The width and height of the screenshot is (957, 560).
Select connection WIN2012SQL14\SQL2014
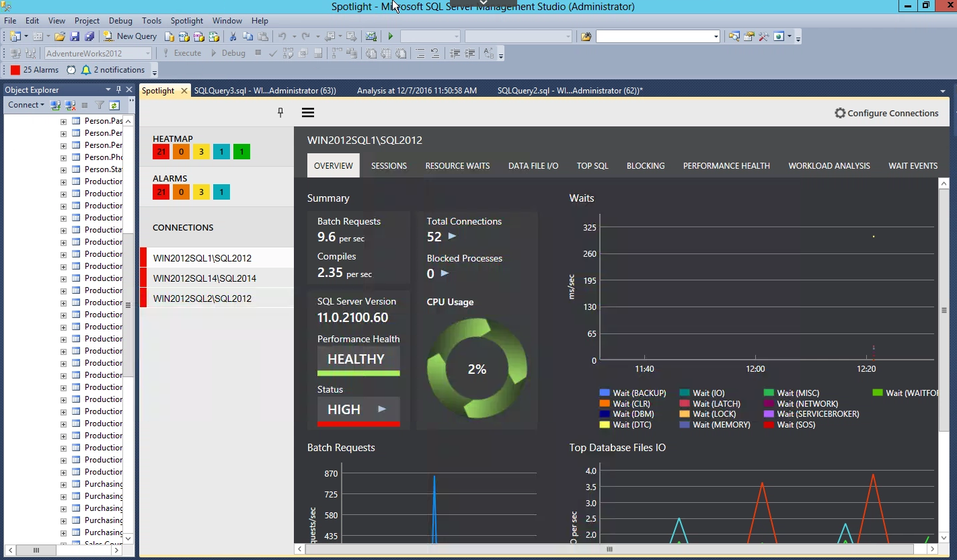click(x=217, y=278)
